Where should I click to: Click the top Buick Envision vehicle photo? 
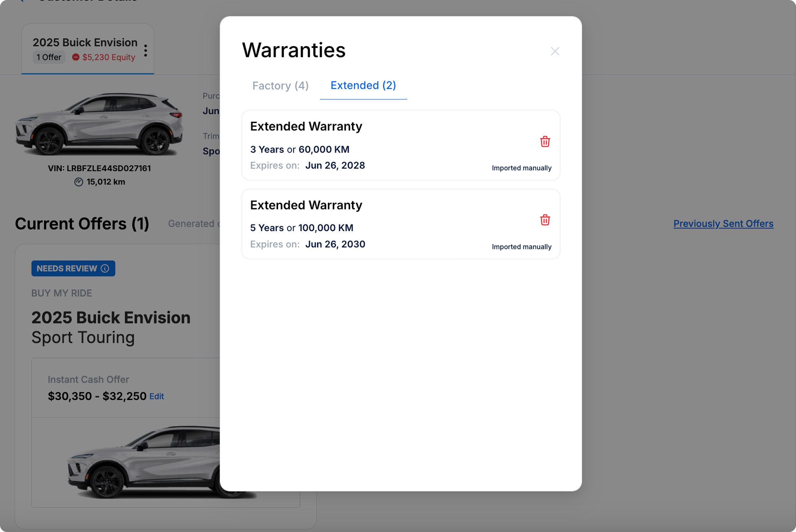coord(99,125)
